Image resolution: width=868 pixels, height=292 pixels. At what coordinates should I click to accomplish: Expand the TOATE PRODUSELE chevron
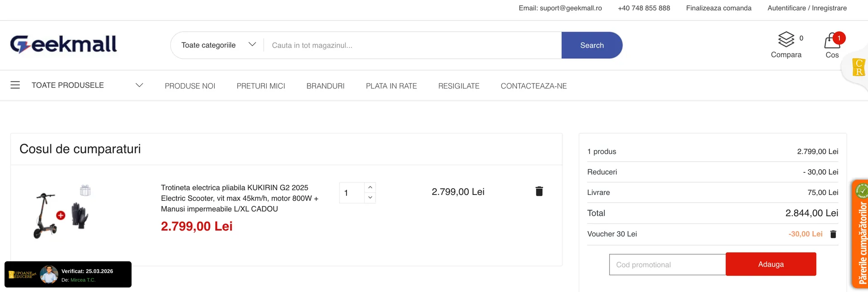point(139,85)
